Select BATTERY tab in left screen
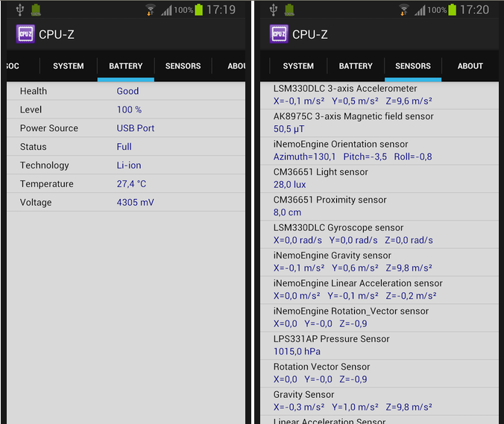Viewport: 504px width, 424px height. [126, 66]
